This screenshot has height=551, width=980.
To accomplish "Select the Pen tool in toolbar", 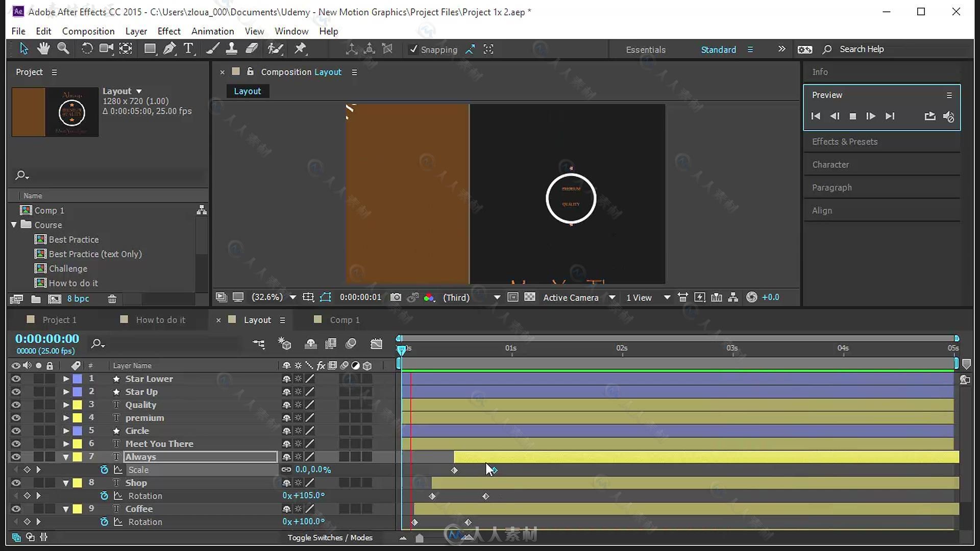I will [169, 48].
